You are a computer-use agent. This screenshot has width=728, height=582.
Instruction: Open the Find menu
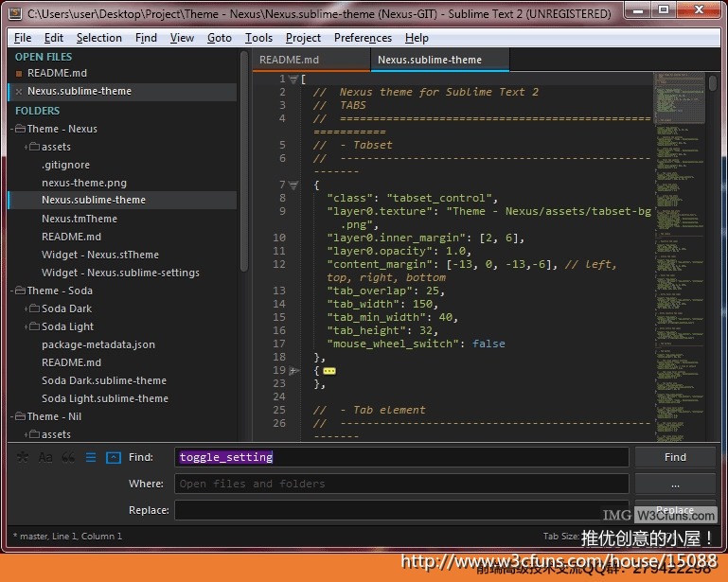[146, 38]
